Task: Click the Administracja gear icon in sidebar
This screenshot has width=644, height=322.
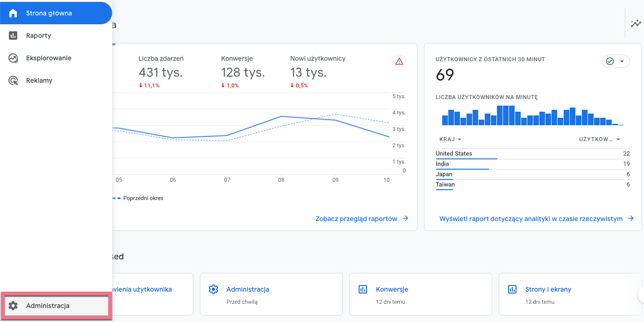Action: [x=13, y=306]
